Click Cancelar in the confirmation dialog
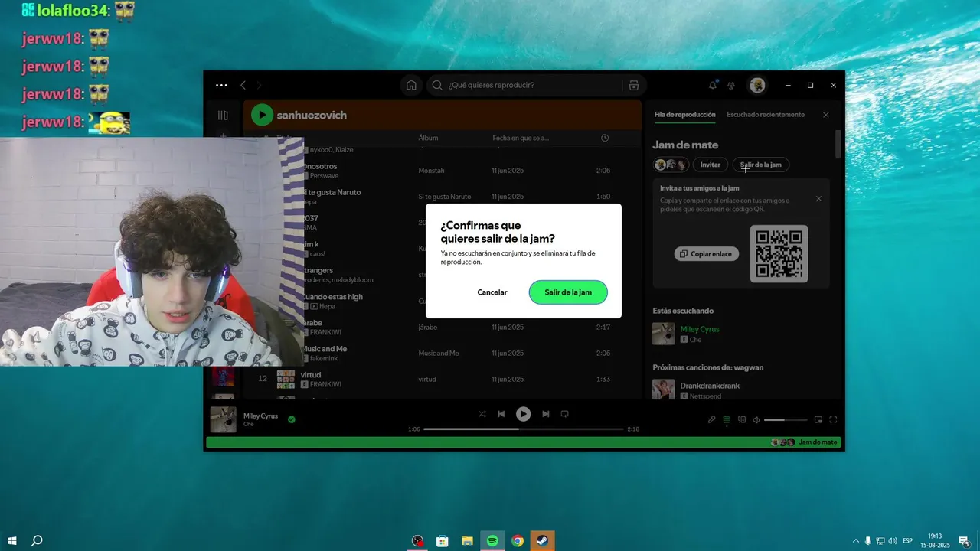The image size is (980, 551). click(x=492, y=292)
